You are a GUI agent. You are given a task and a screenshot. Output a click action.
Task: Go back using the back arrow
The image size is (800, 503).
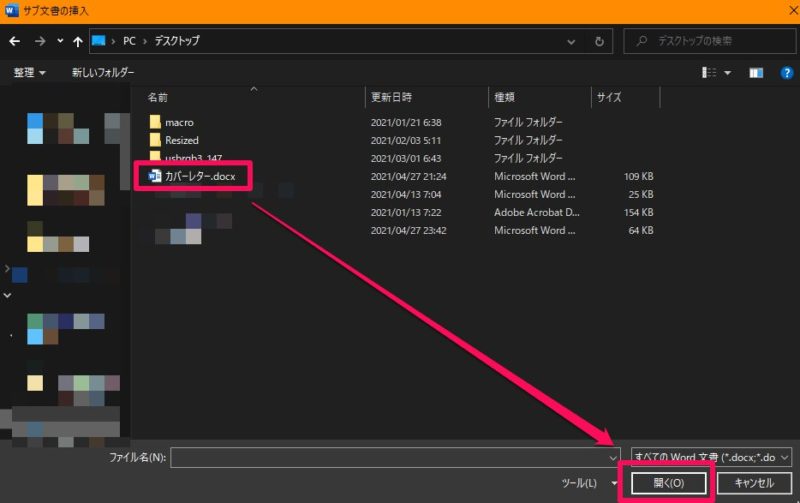[x=14, y=41]
